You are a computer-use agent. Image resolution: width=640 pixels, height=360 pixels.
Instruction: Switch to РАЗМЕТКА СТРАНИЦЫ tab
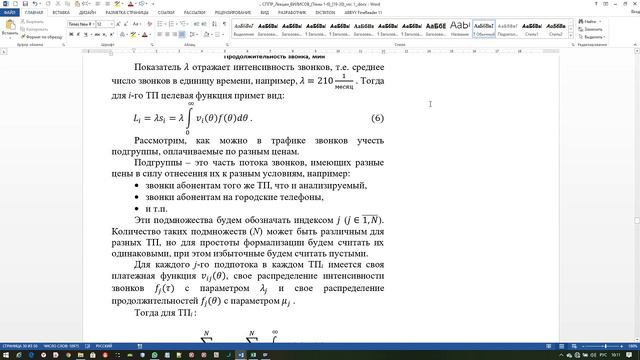[127, 13]
